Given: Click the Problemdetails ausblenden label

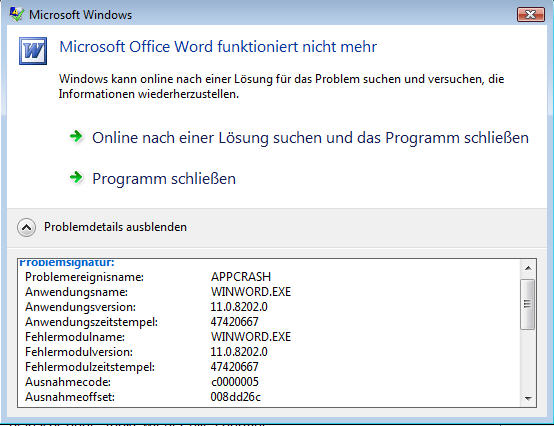Looking at the screenshot, I should point(115,227).
